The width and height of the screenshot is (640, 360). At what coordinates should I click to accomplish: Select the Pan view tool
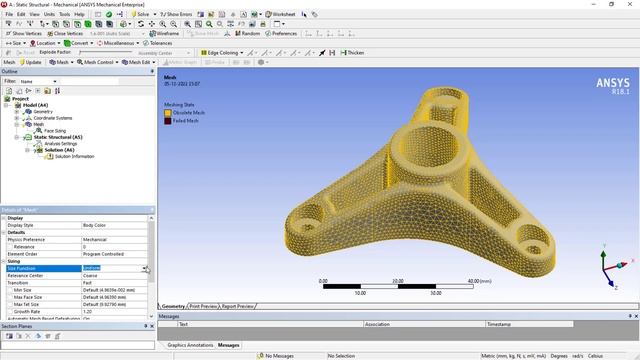coord(152,24)
